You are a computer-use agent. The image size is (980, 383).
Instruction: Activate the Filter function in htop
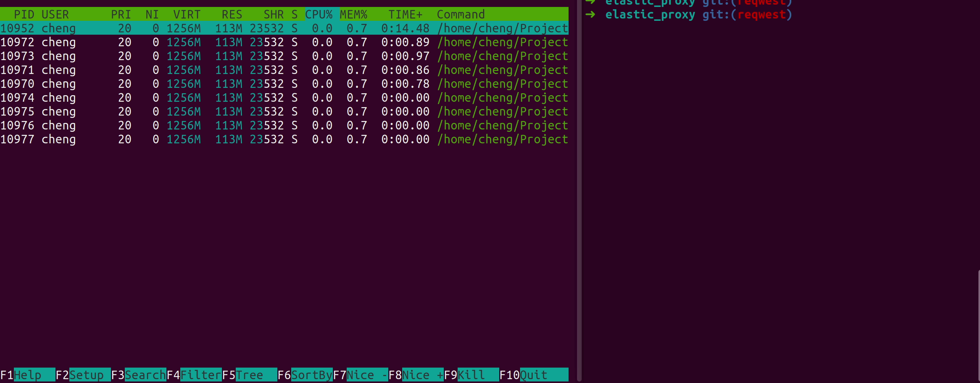click(200, 375)
